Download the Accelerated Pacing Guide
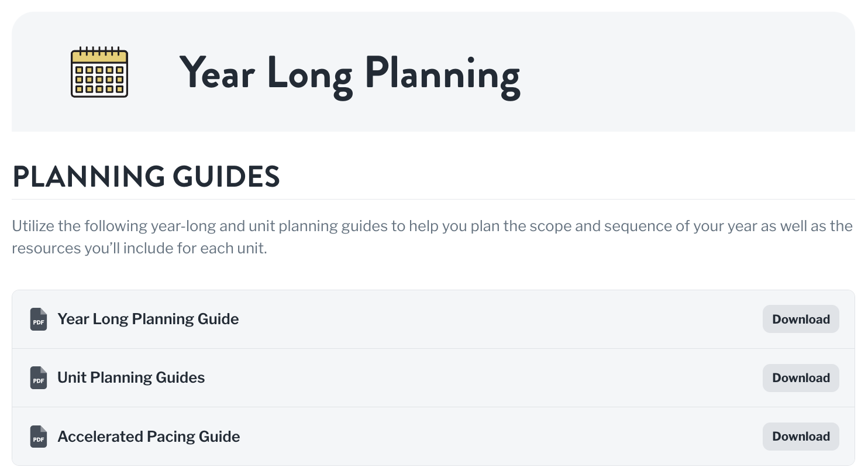This screenshot has width=868, height=474. (801, 437)
